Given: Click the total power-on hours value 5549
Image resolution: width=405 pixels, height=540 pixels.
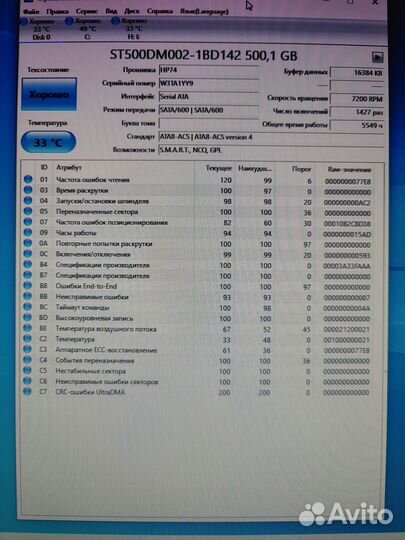Looking at the screenshot, I should click(357, 125).
